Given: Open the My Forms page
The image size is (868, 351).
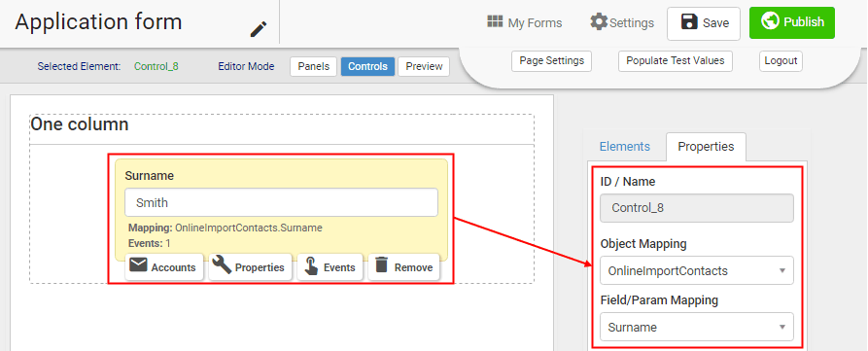Looking at the screenshot, I should tap(524, 22).
